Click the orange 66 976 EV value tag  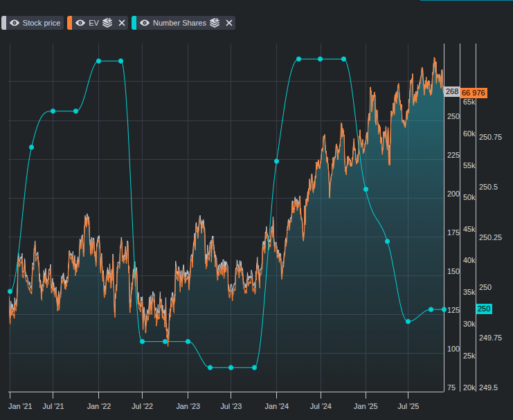pos(474,93)
